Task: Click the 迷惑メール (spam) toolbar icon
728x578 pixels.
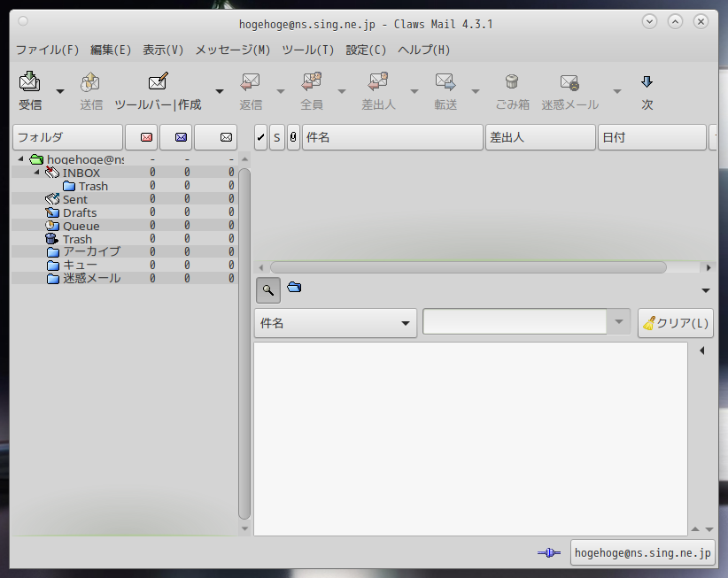Action: point(569,82)
